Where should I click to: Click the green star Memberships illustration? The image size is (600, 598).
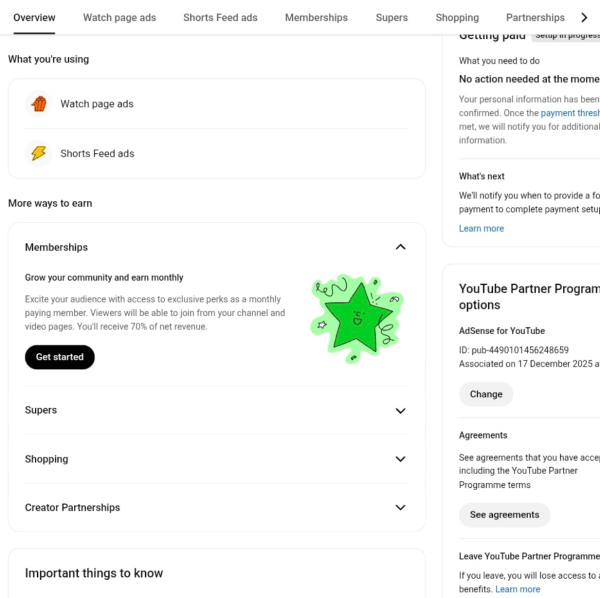tap(357, 318)
